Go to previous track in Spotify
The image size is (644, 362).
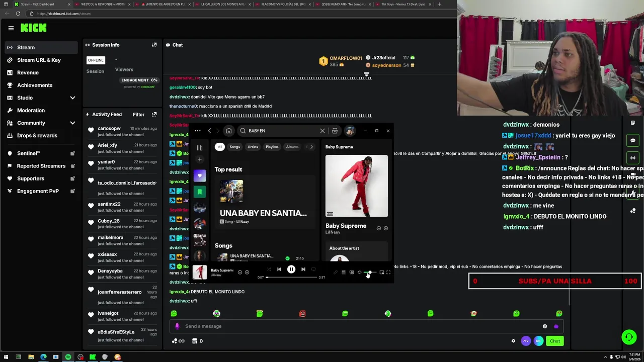[x=279, y=269]
